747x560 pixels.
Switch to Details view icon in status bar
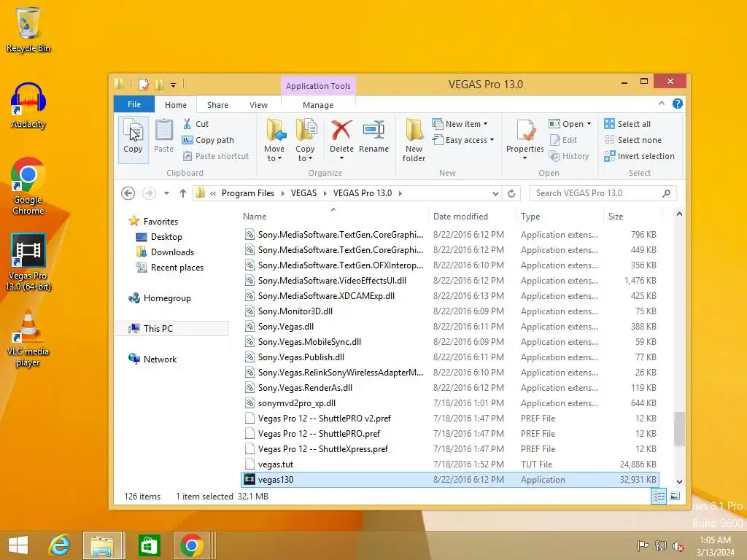pyautogui.click(x=659, y=497)
